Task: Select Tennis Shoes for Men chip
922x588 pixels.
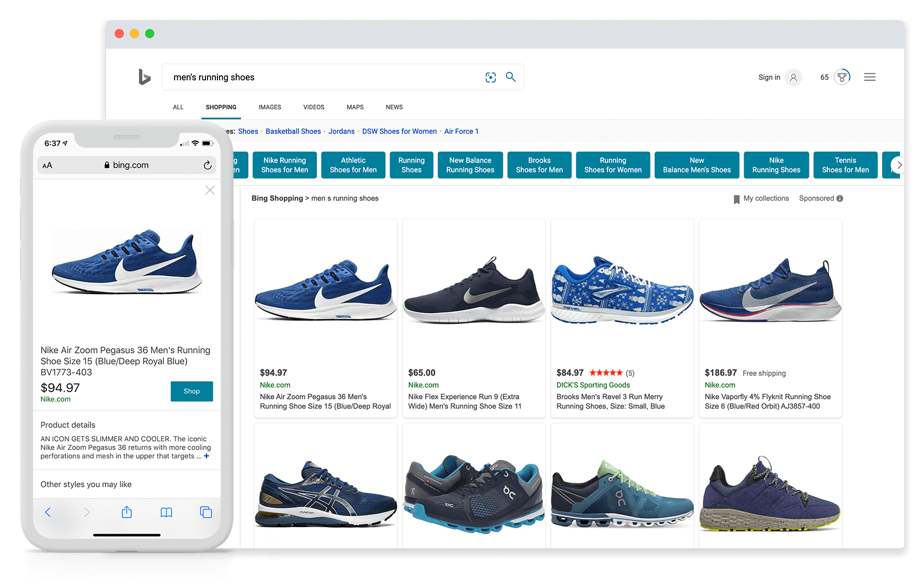Action: pyautogui.click(x=846, y=165)
